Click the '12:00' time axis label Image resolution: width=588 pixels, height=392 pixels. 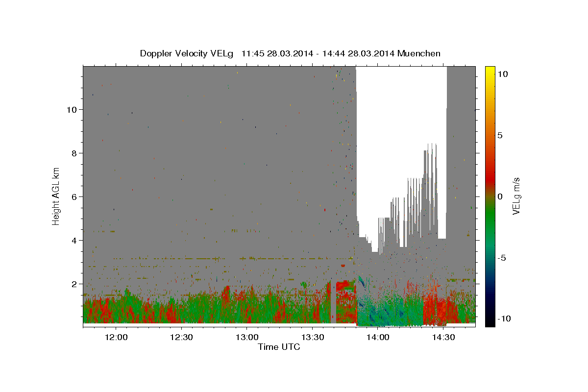[x=116, y=337]
